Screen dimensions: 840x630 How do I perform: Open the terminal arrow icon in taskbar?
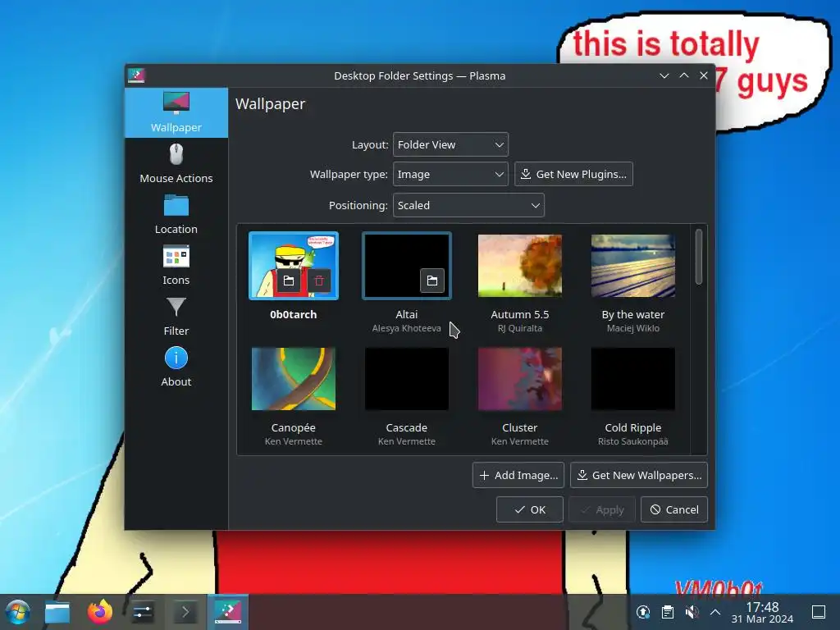click(x=185, y=612)
